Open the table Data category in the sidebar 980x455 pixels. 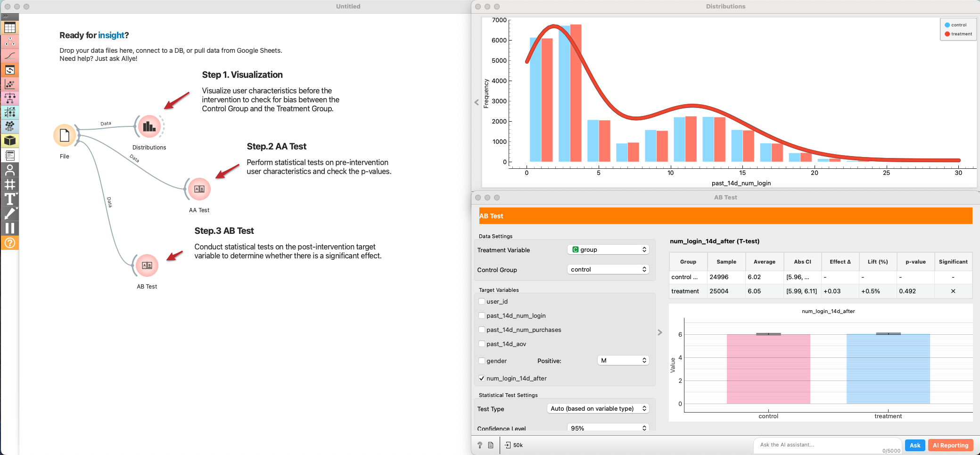(x=9, y=28)
